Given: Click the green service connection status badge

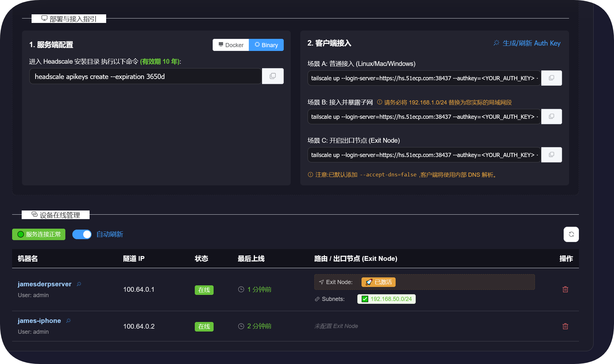Looking at the screenshot, I should point(39,234).
